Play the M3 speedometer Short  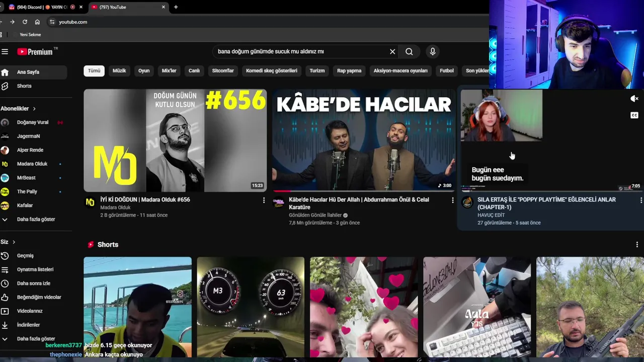pyautogui.click(x=251, y=307)
